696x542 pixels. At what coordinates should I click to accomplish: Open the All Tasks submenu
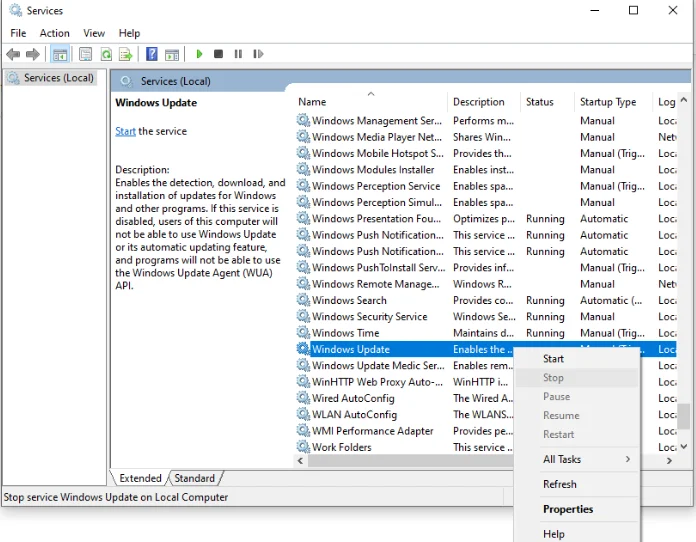click(577, 459)
